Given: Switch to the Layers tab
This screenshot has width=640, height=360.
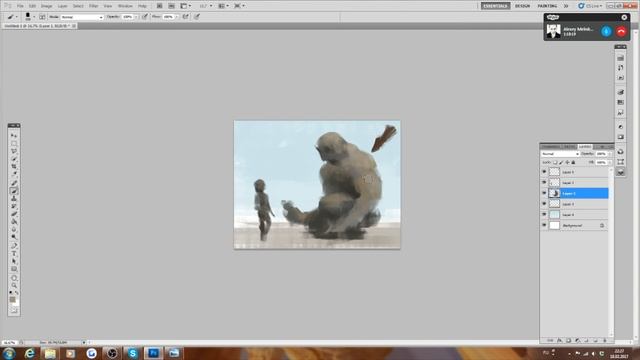Looking at the screenshot, I should pyautogui.click(x=585, y=147).
